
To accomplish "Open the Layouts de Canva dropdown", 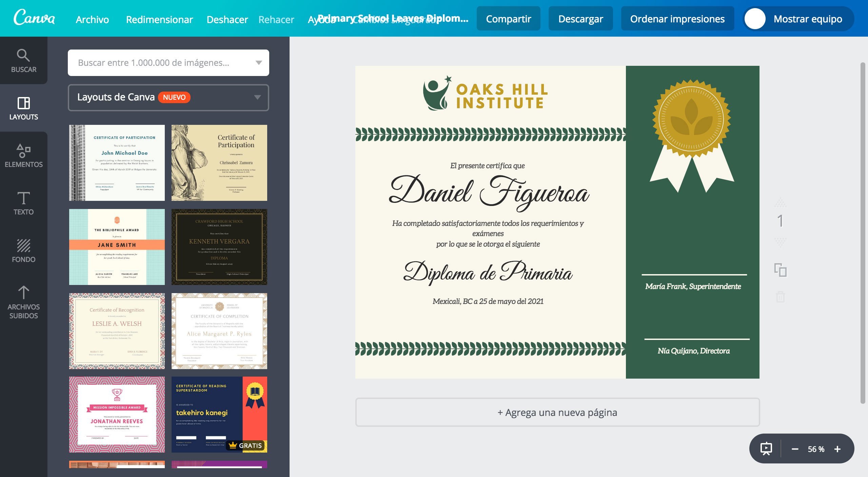I will pyautogui.click(x=169, y=97).
